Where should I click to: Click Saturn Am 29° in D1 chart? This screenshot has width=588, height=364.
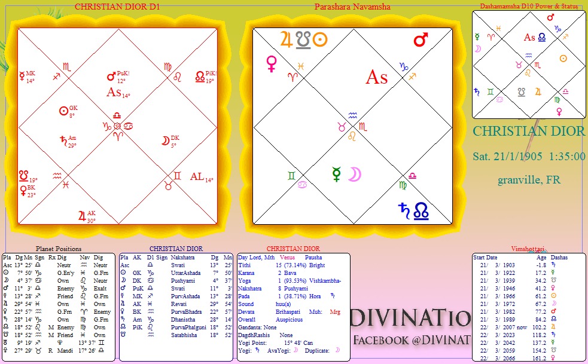pyautogui.click(x=68, y=142)
